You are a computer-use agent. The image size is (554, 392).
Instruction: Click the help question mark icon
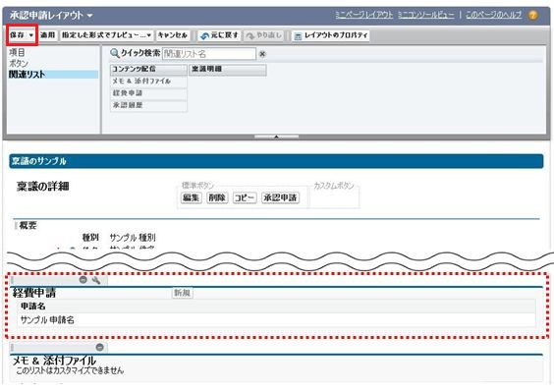point(532,15)
